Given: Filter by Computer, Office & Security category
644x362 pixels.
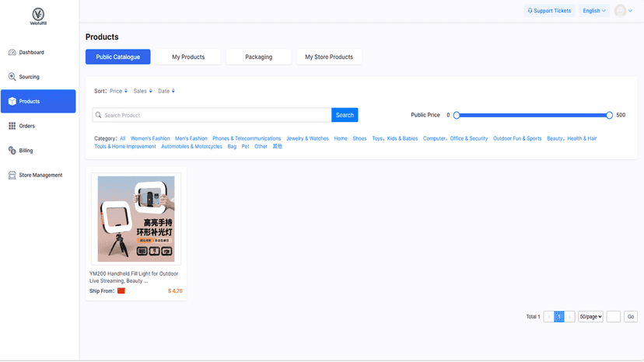Looking at the screenshot, I should point(455,139).
